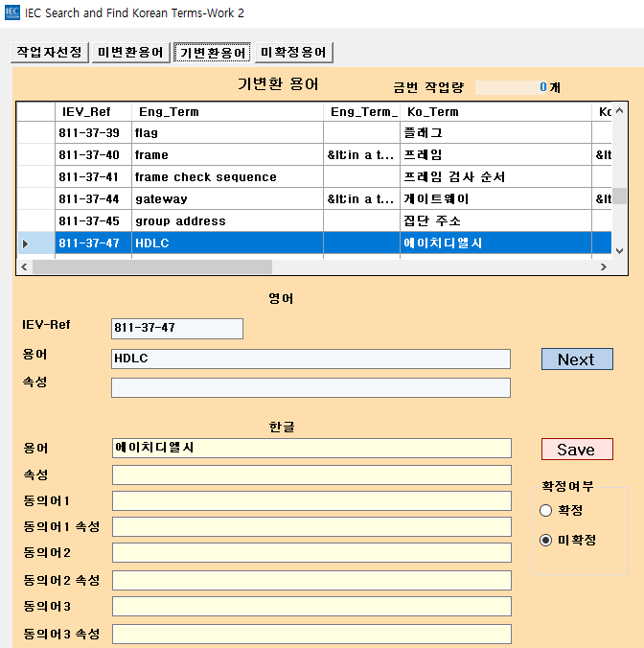Click the 동의어3 속성 input field
Viewport: 644px width, 648px height.
[x=311, y=635]
